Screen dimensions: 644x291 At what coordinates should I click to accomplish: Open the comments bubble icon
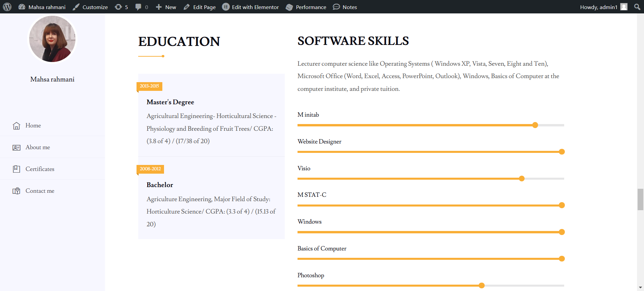142,7
